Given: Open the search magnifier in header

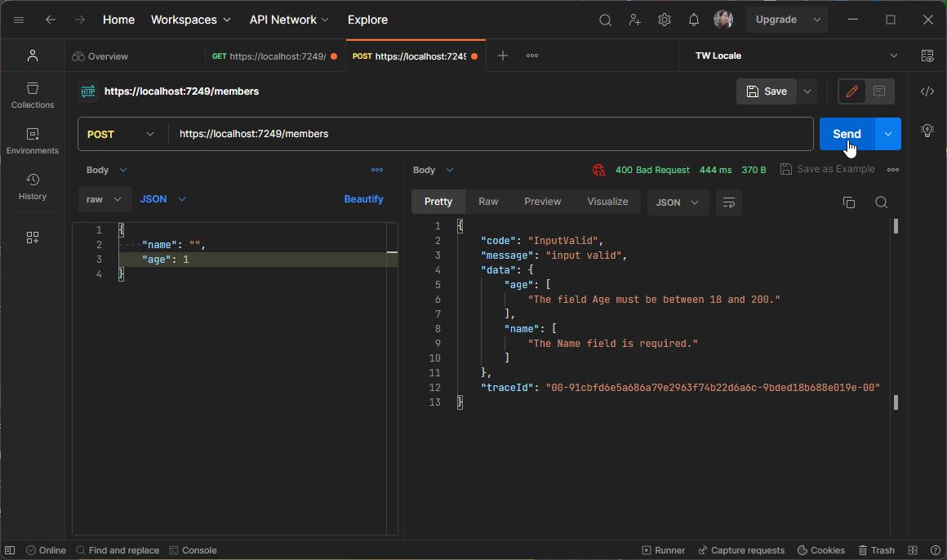Looking at the screenshot, I should (x=605, y=20).
